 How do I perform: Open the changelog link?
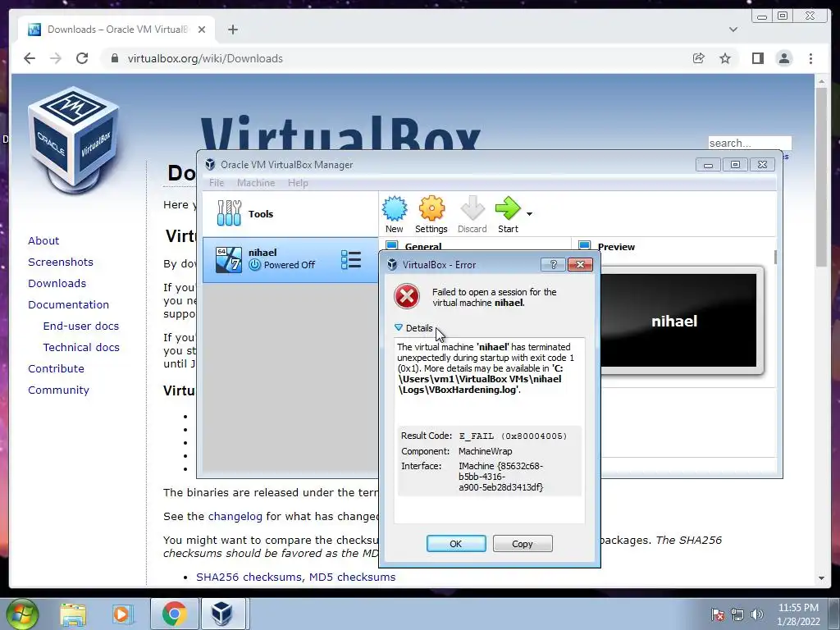tap(235, 517)
